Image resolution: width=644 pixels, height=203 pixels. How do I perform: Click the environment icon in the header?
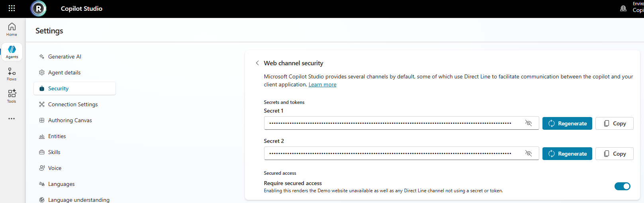pos(623,8)
